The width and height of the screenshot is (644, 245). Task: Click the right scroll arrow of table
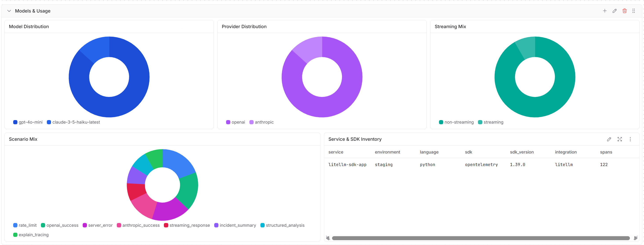(635, 238)
